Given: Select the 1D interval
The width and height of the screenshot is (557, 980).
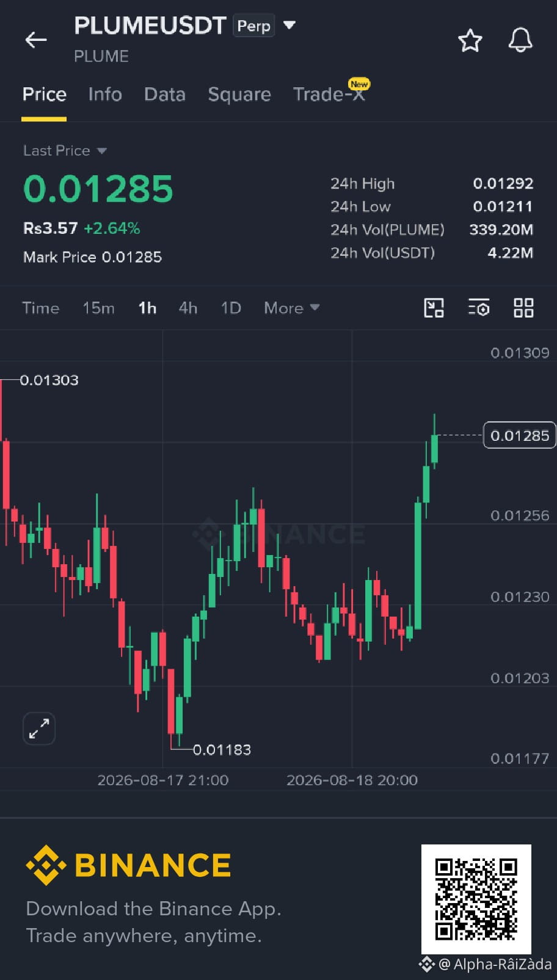Looking at the screenshot, I should point(231,308).
